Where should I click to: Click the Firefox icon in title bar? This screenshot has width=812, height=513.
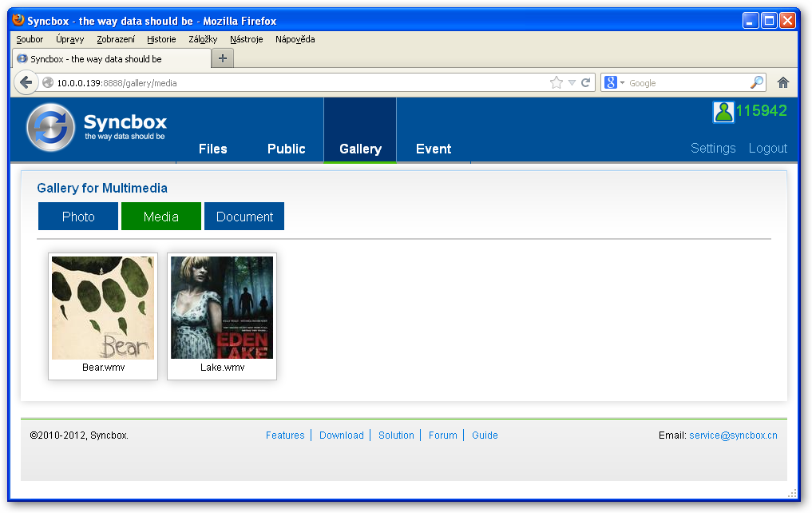(x=18, y=20)
